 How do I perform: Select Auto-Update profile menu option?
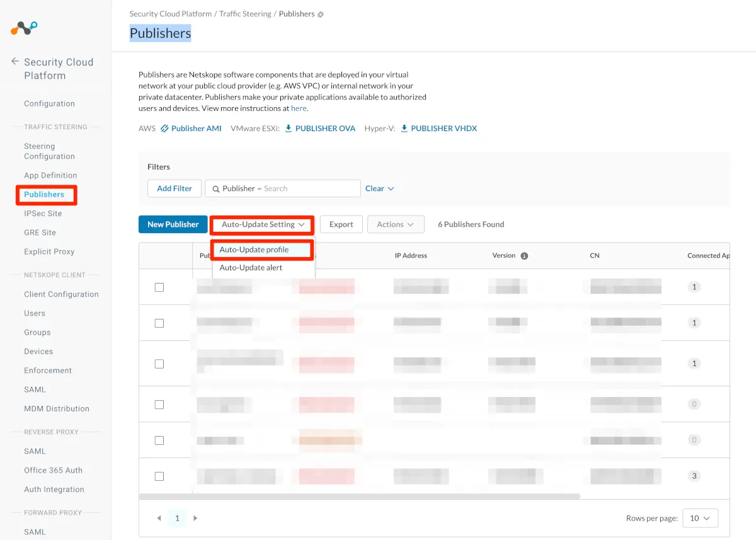pos(263,250)
